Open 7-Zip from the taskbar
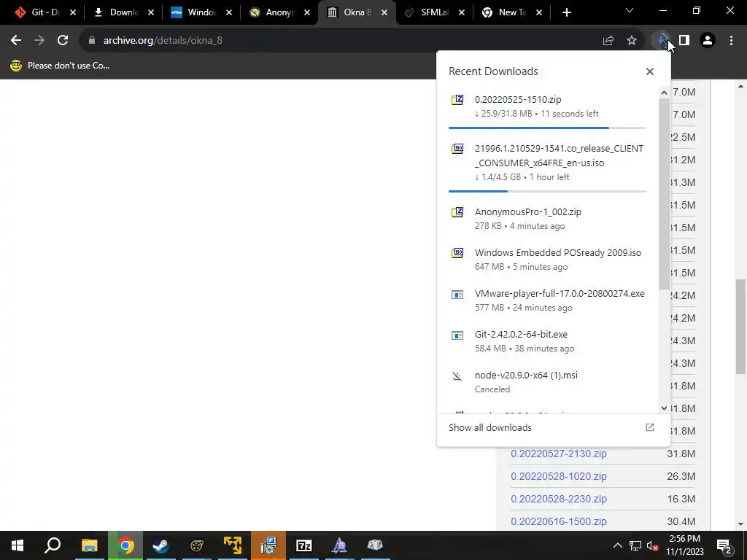 click(x=304, y=545)
